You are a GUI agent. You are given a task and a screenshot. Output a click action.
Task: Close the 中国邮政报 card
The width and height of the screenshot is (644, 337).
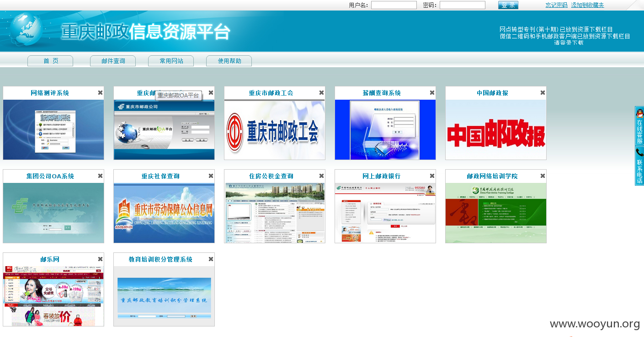(543, 92)
